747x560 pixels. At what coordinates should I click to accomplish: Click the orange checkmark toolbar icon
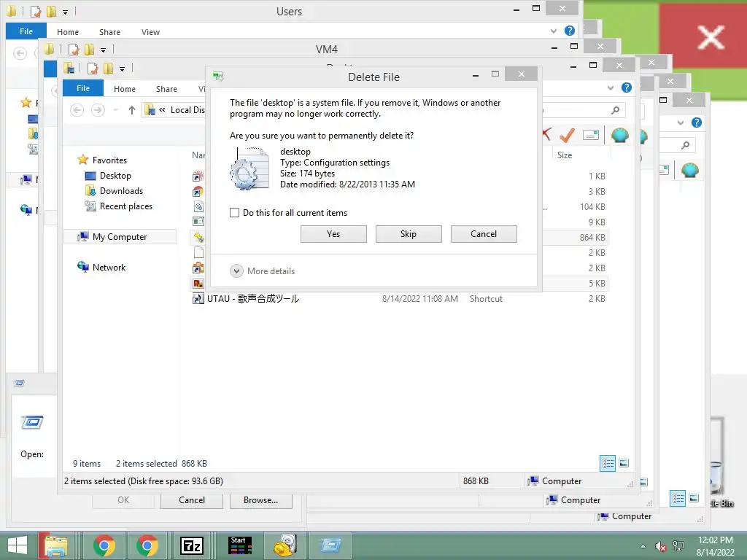(567, 135)
